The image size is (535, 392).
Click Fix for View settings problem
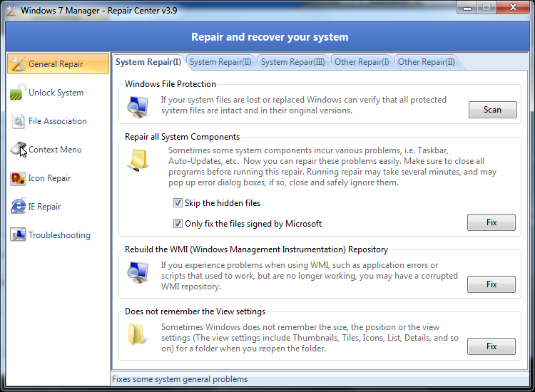click(x=491, y=346)
